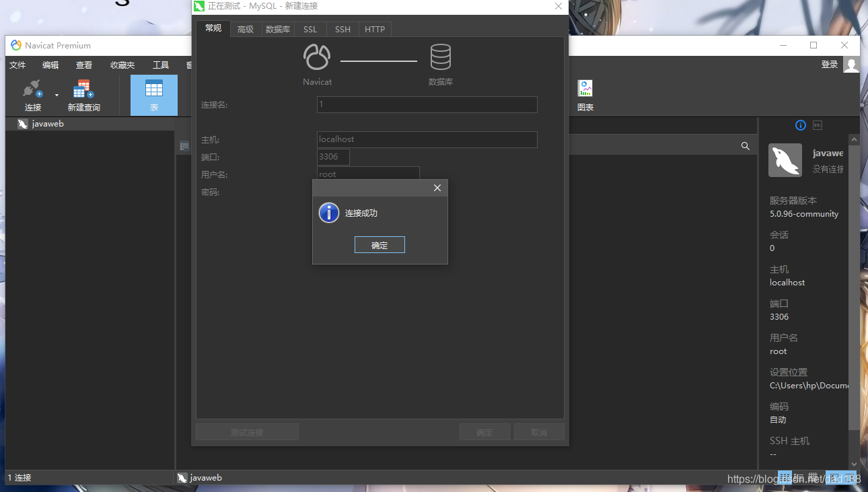Image resolution: width=868 pixels, height=492 pixels.
Task: Open the 收藏夹 menu
Action: (x=122, y=65)
